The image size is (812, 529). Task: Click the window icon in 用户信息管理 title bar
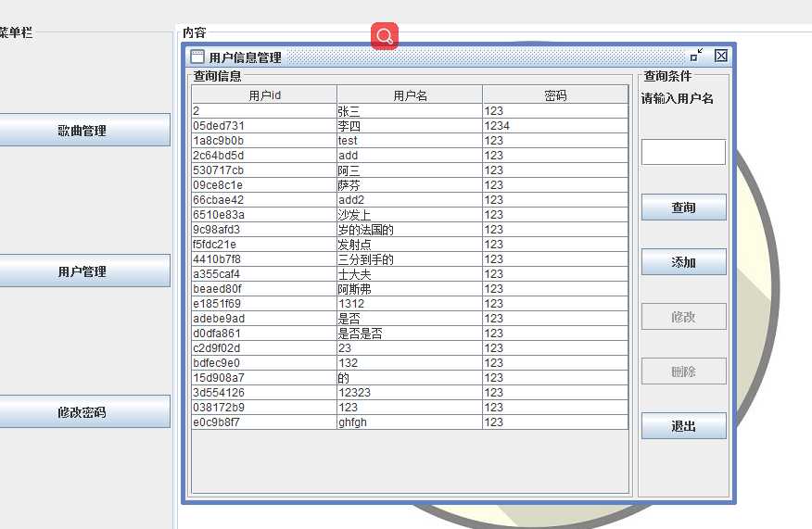pos(197,57)
